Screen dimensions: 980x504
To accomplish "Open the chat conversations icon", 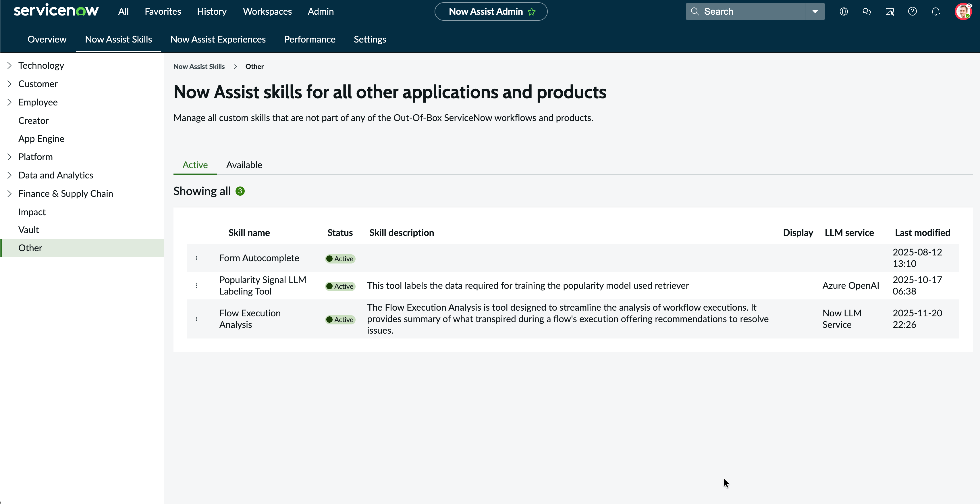I will (x=867, y=11).
